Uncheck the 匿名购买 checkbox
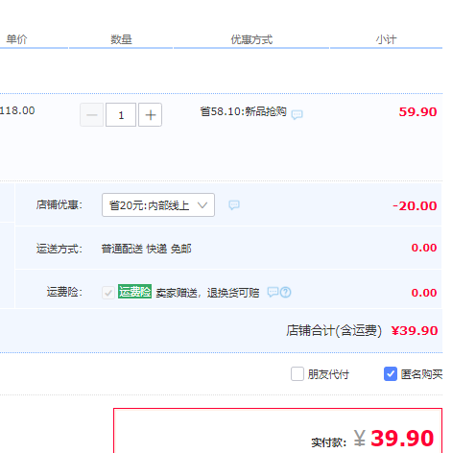 pos(391,374)
